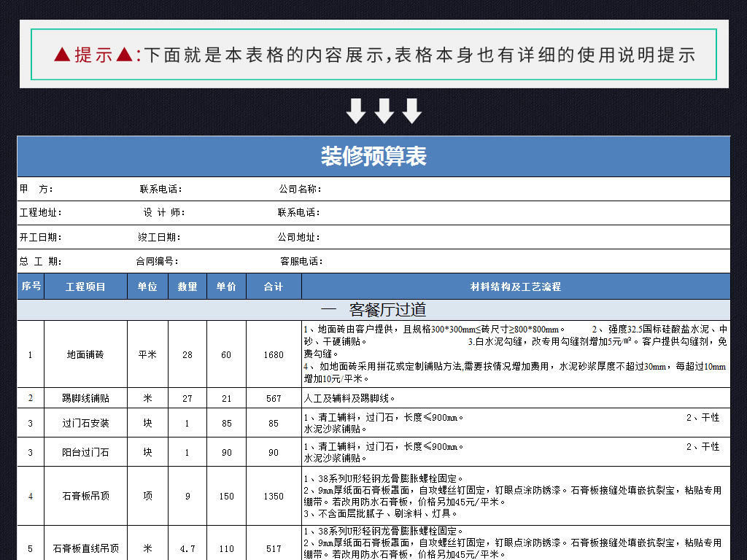Select the 工程地址 field
Image resolution: width=747 pixels, height=560 pixels.
point(41,213)
